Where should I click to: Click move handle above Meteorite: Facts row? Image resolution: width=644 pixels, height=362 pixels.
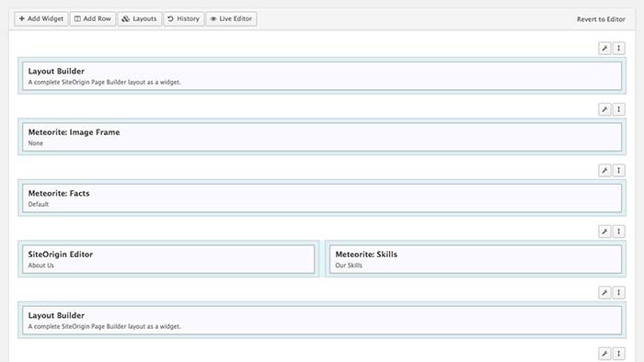pos(619,171)
